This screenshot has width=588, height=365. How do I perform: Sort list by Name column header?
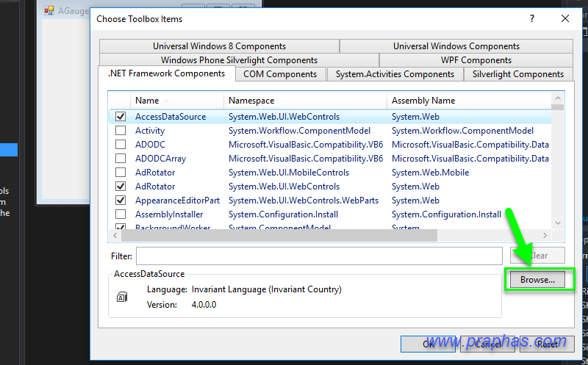176,101
